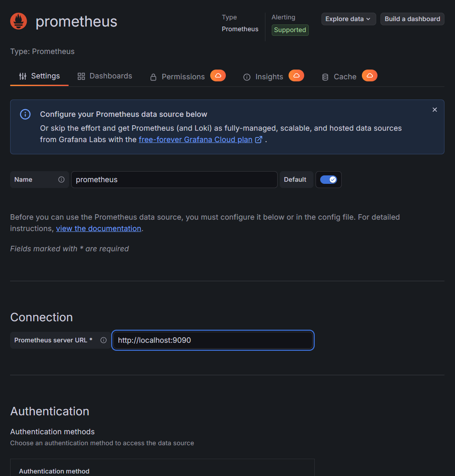Click the lock icon on the Permissions tab
This screenshot has width=455, height=476.
(153, 76)
